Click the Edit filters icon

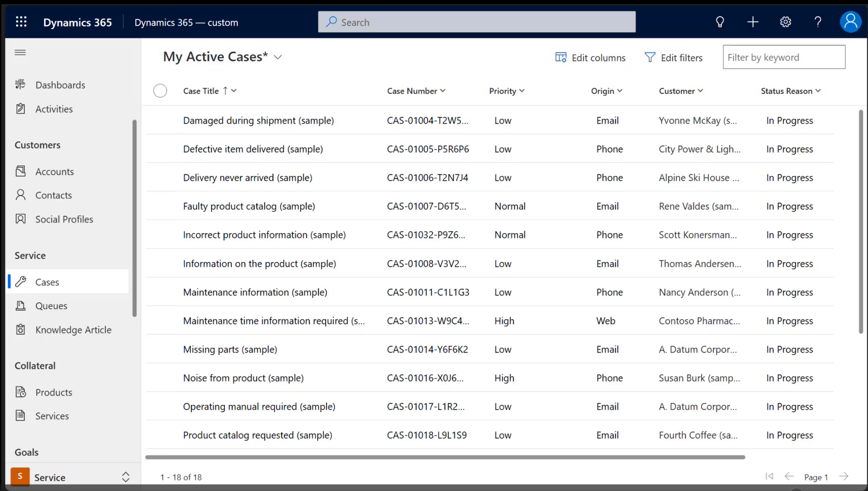651,57
